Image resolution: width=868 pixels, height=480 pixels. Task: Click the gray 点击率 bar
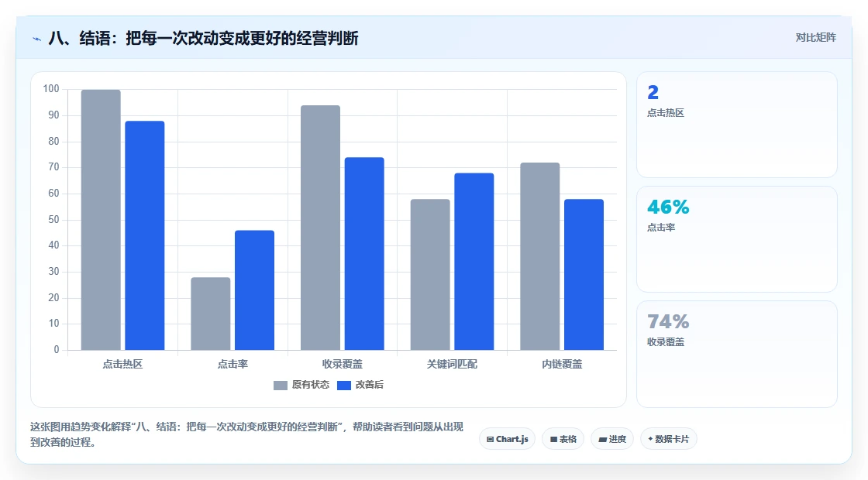[210, 314]
